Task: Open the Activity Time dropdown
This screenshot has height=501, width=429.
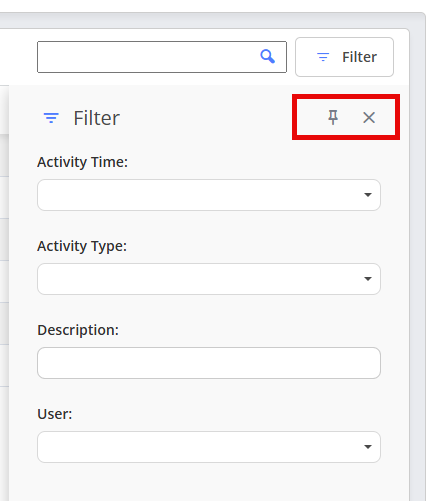Action: [209, 195]
